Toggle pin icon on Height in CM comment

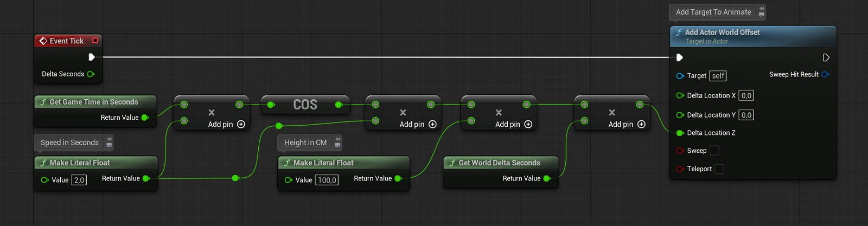337,140
